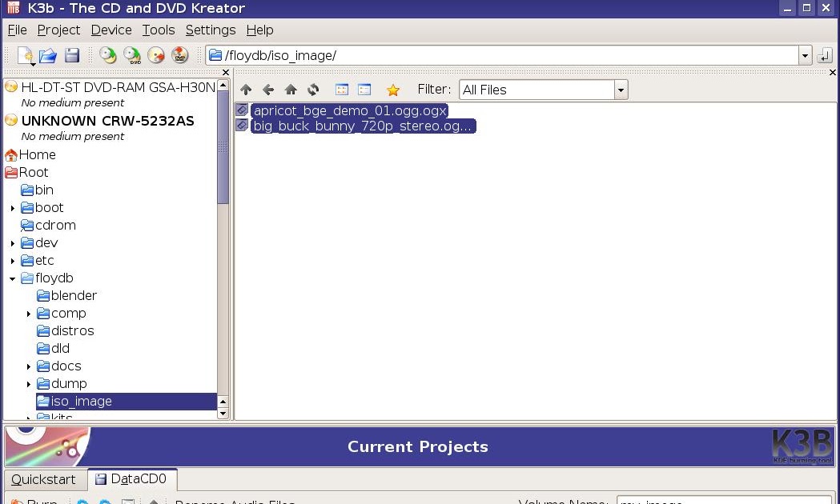Expand the etc folder node

(12, 261)
